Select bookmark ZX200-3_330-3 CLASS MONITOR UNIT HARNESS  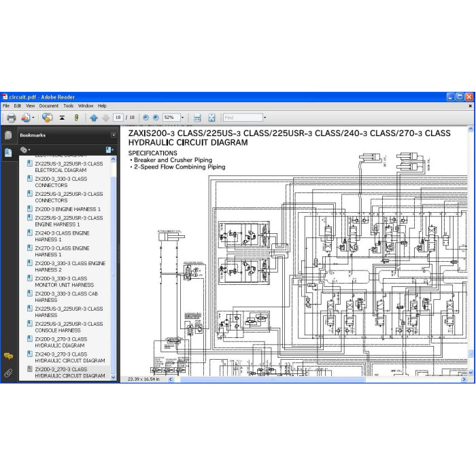(x=64, y=282)
